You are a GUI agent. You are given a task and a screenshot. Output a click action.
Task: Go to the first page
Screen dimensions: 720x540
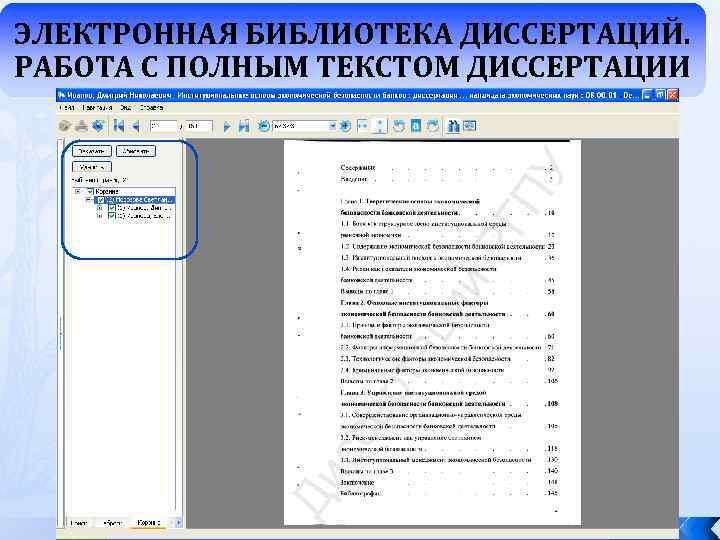click(x=118, y=126)
